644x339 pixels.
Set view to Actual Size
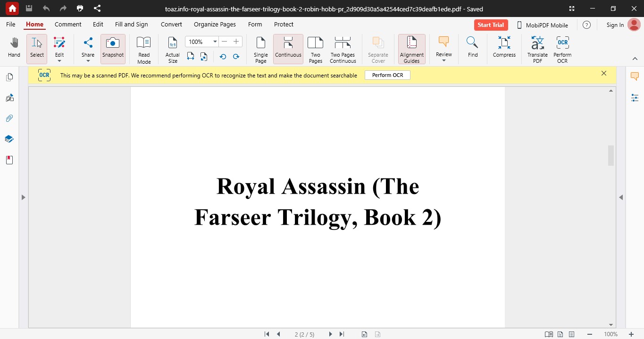173,49
